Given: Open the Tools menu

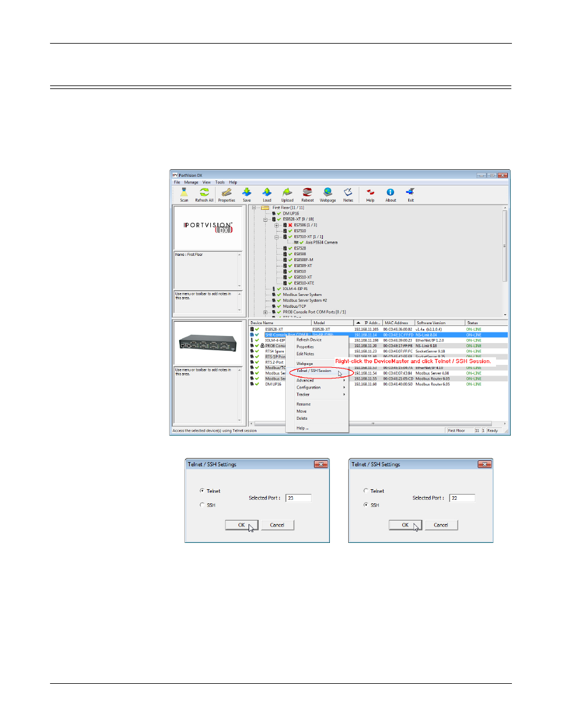Looking at the screenshot, I should click(x=220, y=182).
